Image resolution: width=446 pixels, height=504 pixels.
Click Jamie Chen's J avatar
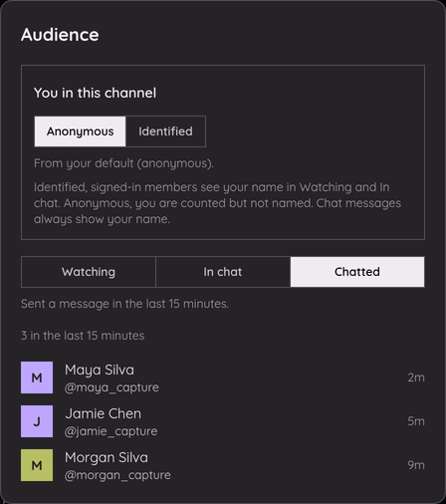pyautogui.click(x=37, y=421)
